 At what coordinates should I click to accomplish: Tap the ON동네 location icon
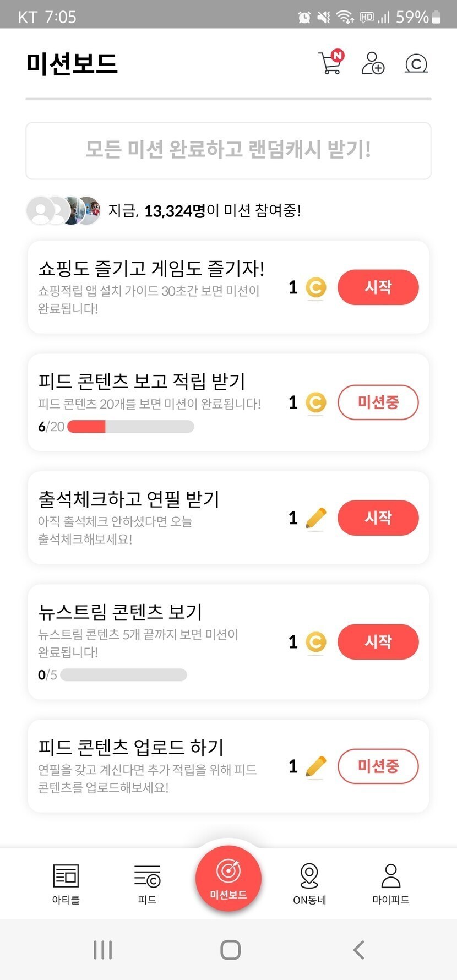tap(309, 876)
